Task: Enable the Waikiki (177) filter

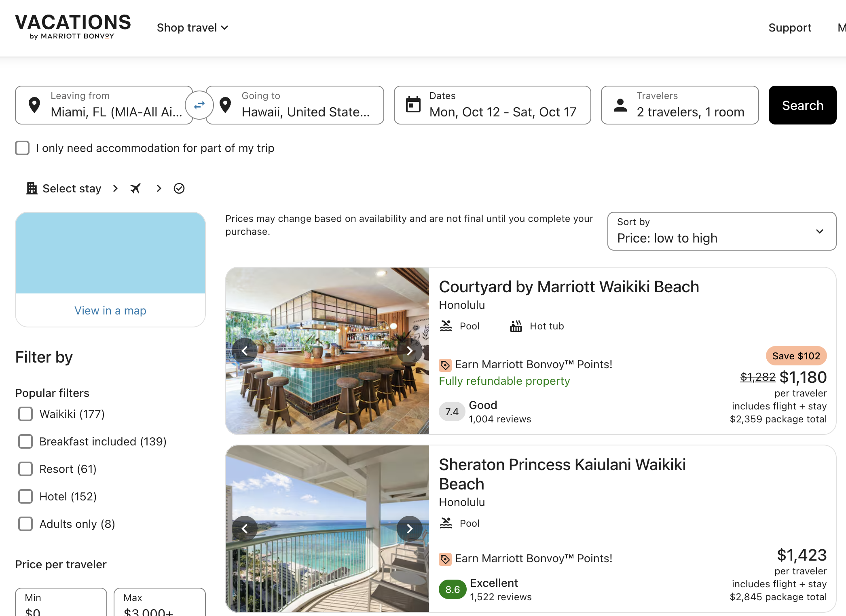Action: point(25,414)
